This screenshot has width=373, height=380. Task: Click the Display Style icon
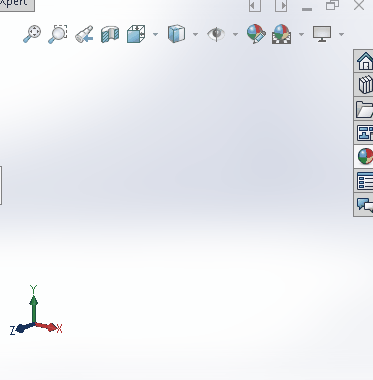[176, 34]
